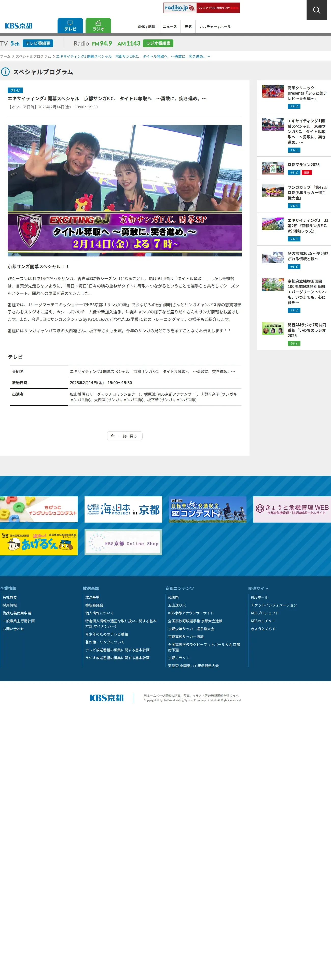
Task: Open KBSホール footer link
Action: point(259,597)
